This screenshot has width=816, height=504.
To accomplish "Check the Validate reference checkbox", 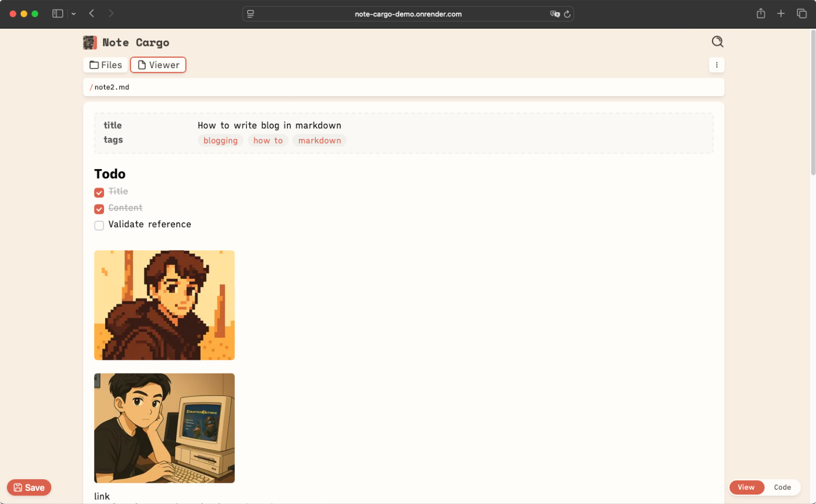I will 99,226.
